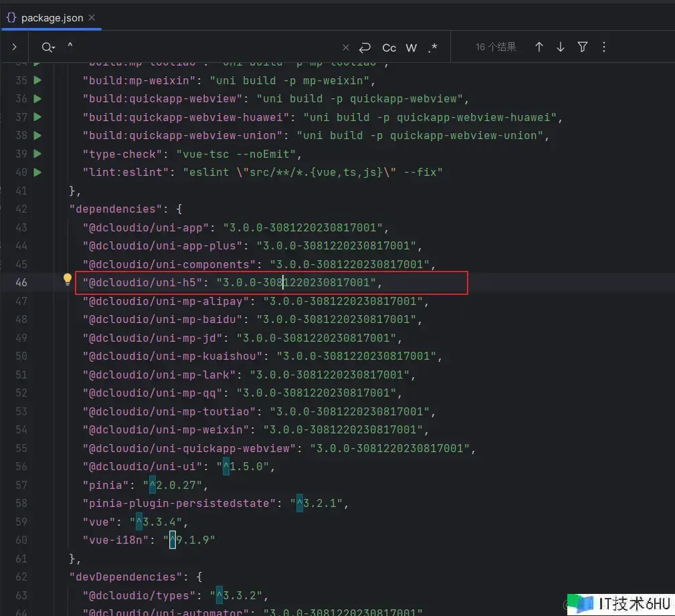The width and height of the screenshot is (675, 616).
Task: Click the "@dcloudio/uni-mp-baidu" key
Action: click(163, 320)
